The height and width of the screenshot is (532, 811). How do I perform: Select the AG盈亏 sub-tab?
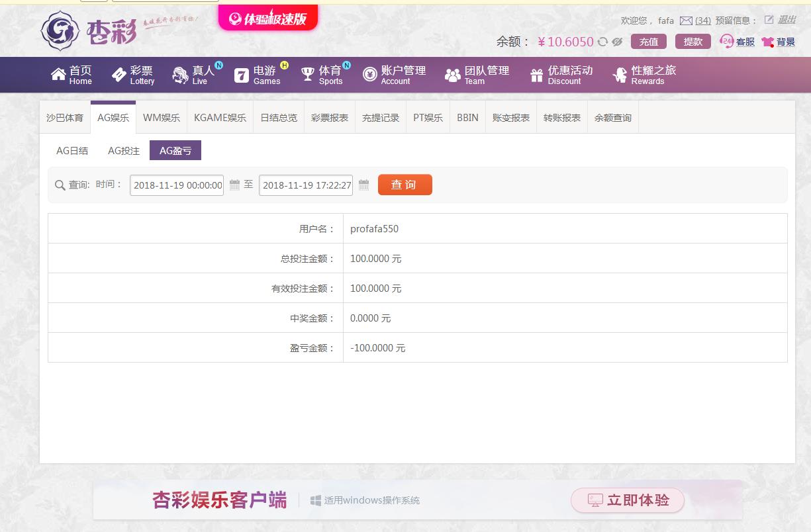tap(175, 151)
